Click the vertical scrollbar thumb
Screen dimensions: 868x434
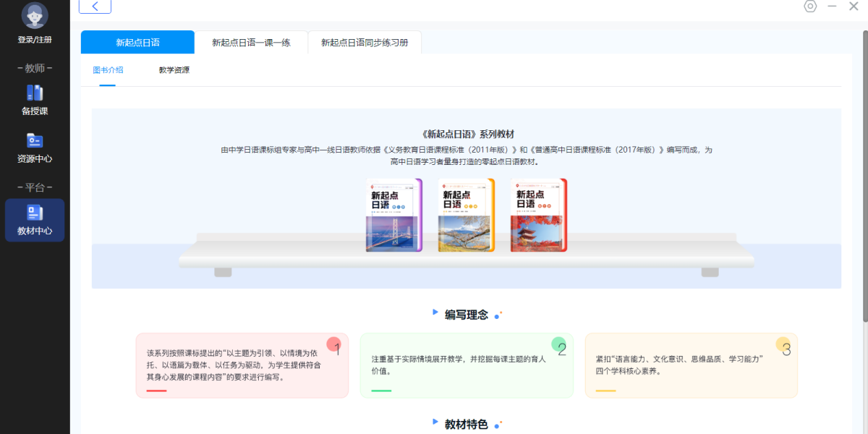click(x=864, y=174)
